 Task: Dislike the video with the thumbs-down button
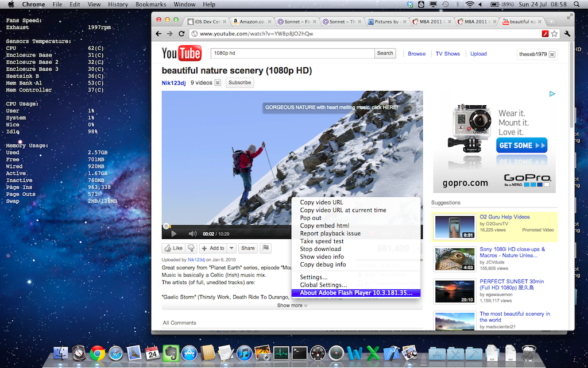click(191, 248)
